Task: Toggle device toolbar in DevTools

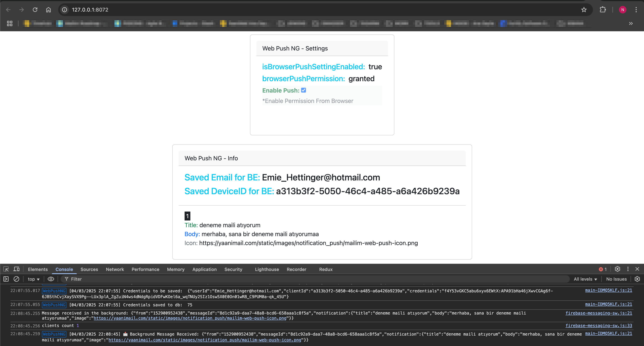Action: pos(16,269)
